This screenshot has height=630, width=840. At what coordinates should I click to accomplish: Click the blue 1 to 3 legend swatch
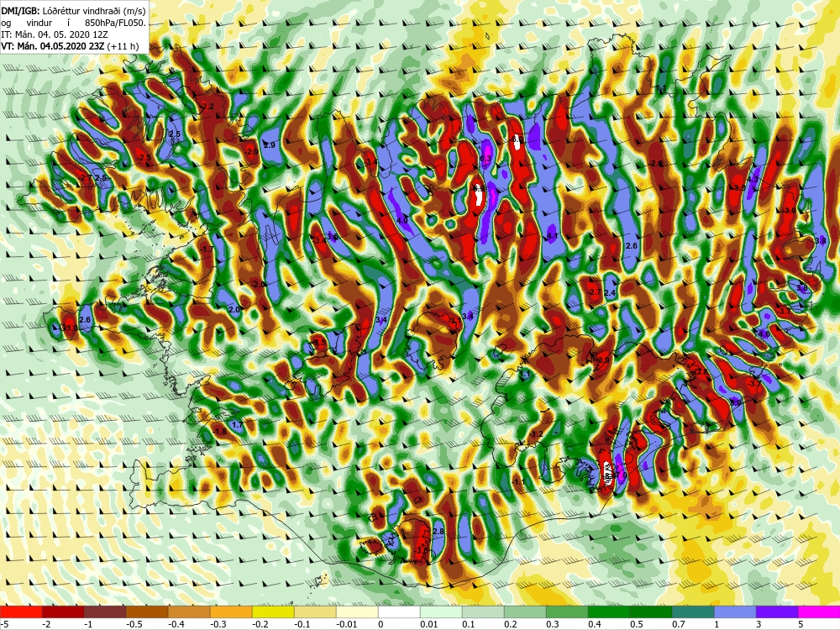pos(735,612)
